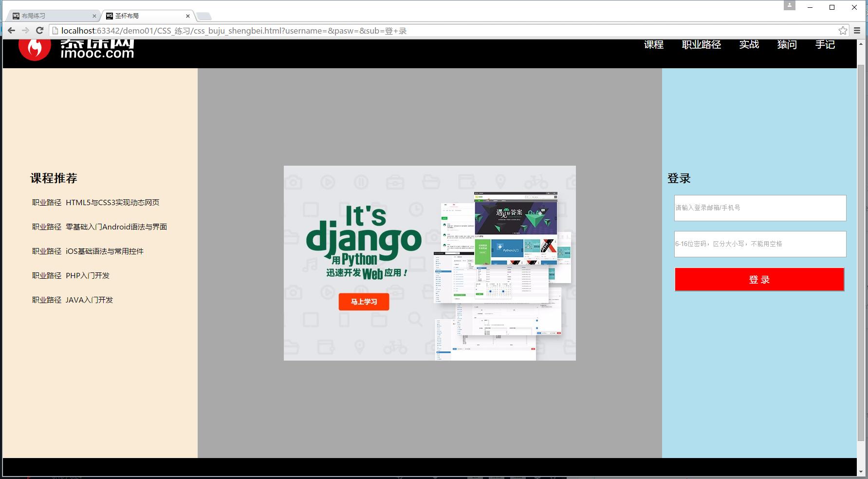Click the 课程推荐 heading

[54, 178]
